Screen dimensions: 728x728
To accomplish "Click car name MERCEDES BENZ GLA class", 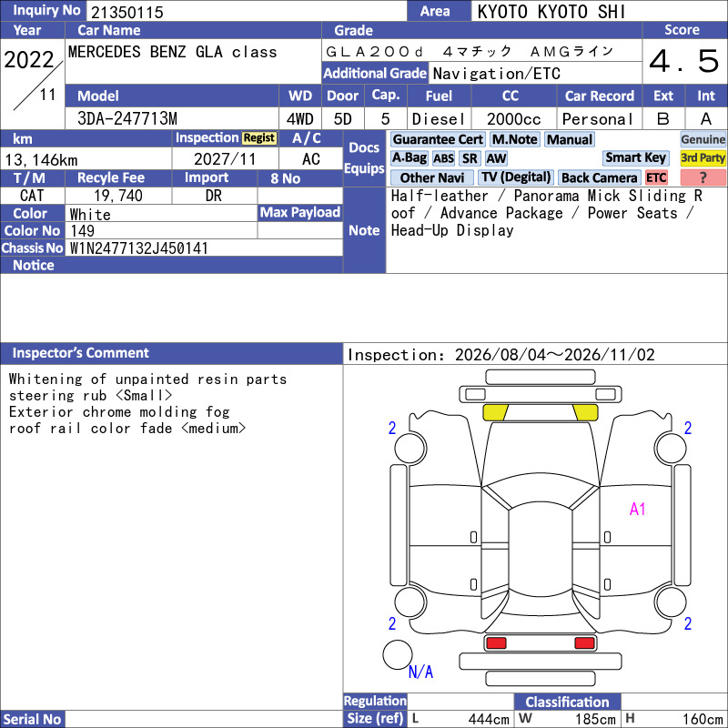I will (x=172, y=52).
